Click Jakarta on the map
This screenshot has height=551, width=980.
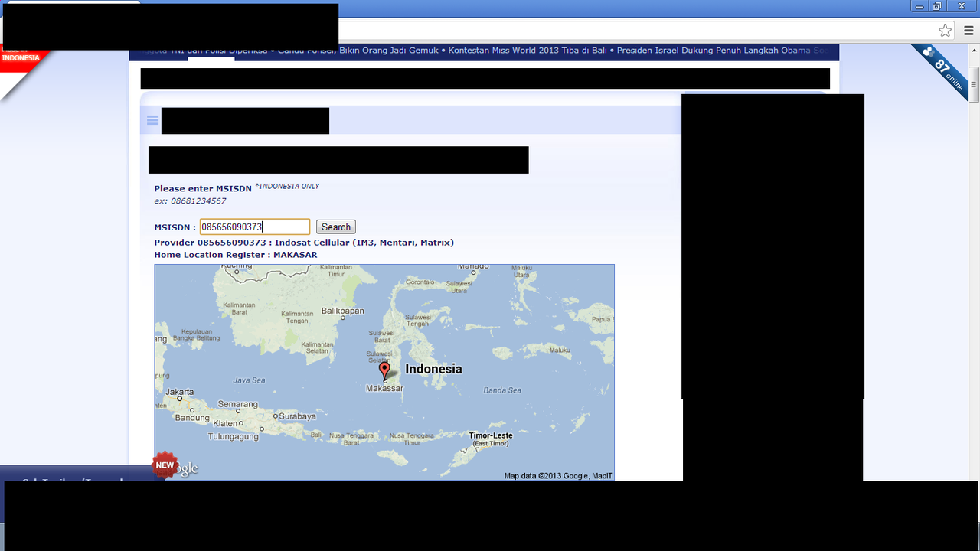point(179,391)
